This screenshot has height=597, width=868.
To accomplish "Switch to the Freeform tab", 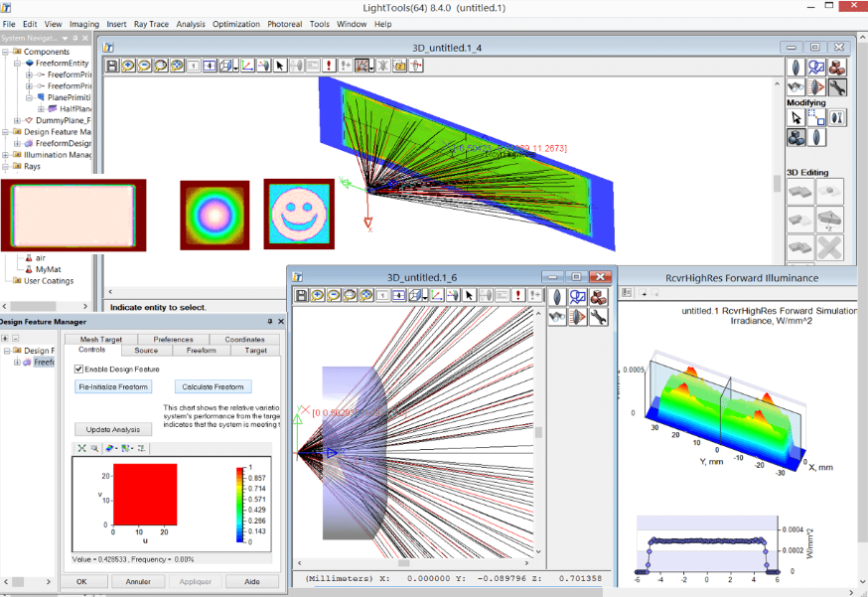I will [201, 351].
